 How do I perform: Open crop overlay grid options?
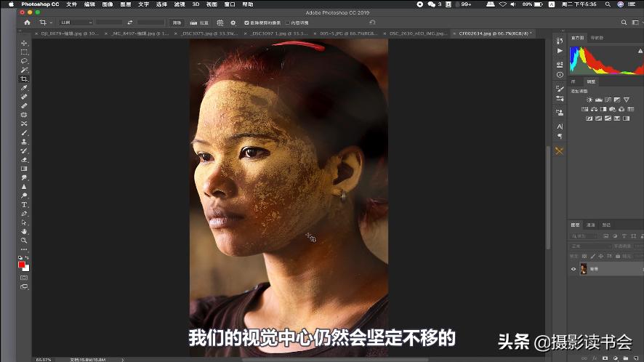(220, 23)
